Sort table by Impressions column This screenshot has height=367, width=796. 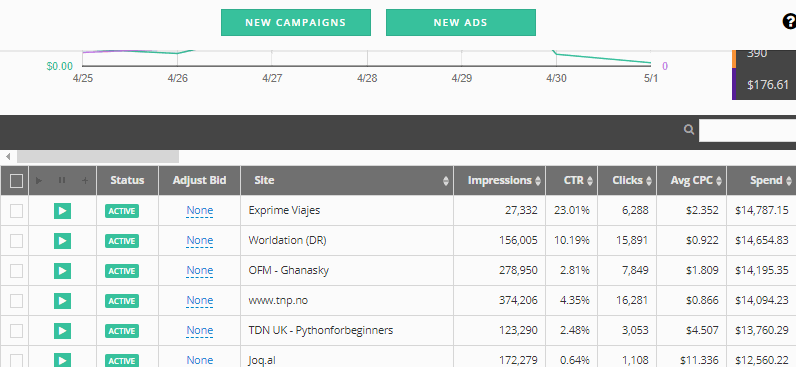click(500, 181)
